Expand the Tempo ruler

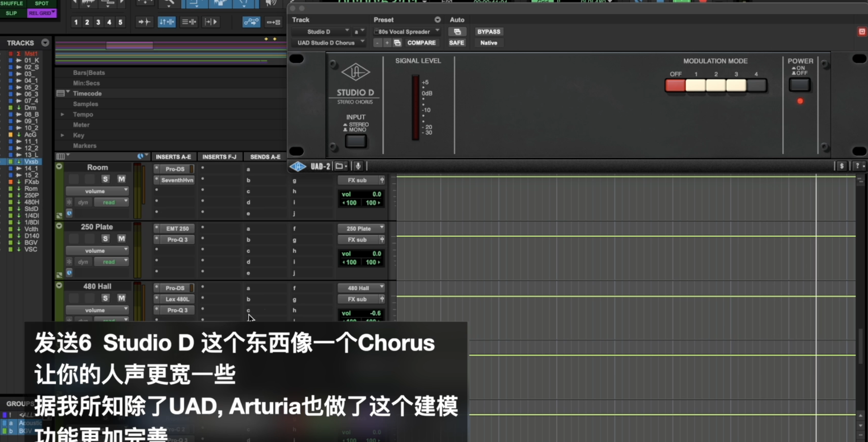(62, 115)
